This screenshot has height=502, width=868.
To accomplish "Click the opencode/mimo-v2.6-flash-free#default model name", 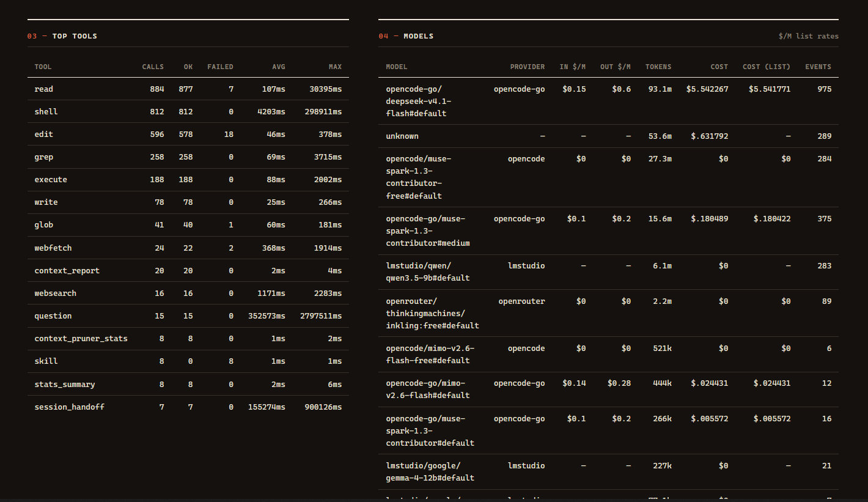I will pyautogui.click(x=430, y=355).
